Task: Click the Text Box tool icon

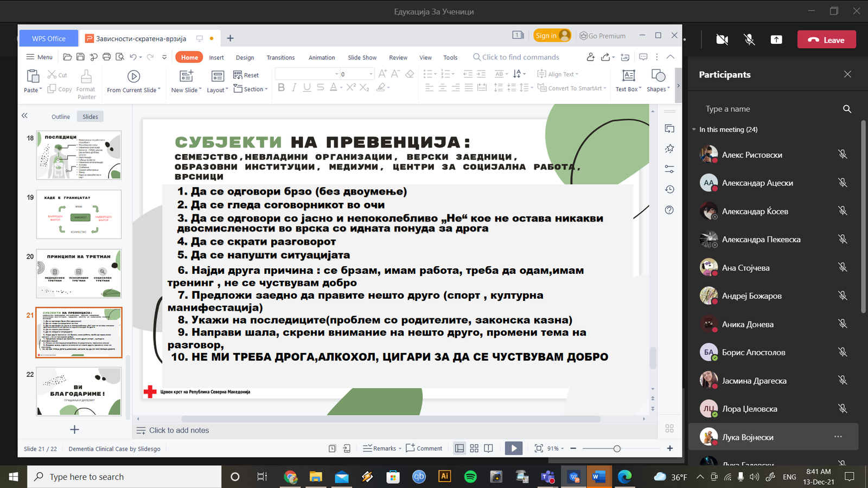Action: click(628, 76)
